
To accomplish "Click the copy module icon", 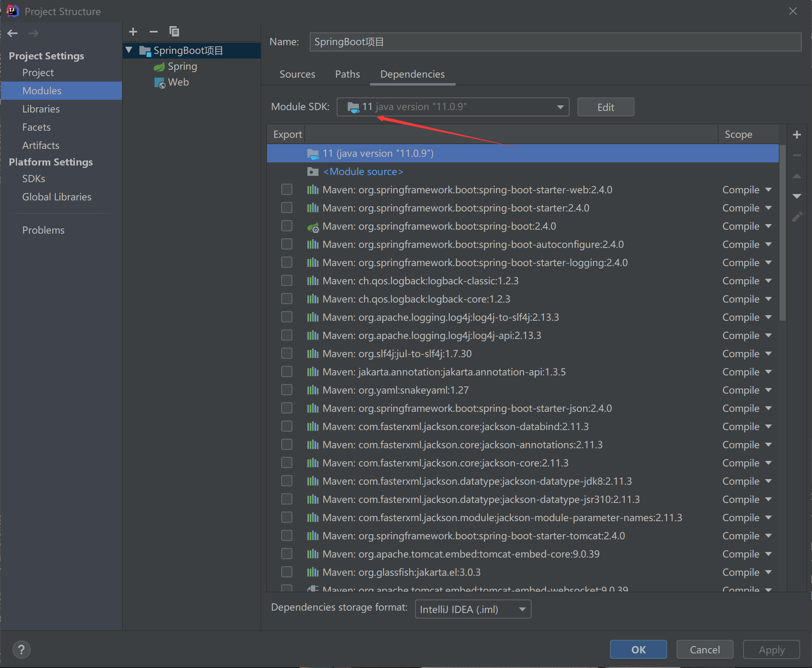I will click(x=174, y=32).
